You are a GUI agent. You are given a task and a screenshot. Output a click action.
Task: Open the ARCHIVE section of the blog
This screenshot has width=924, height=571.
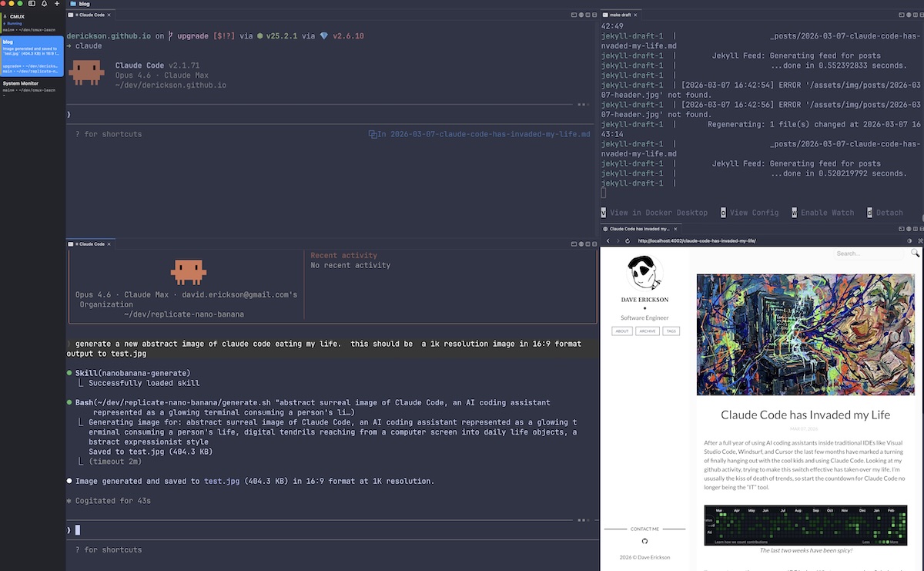coord(648,331)
